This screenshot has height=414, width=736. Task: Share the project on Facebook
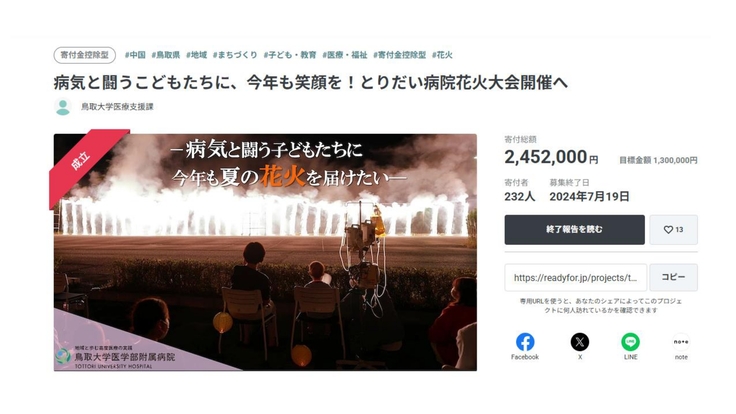(x=525, y=346)
